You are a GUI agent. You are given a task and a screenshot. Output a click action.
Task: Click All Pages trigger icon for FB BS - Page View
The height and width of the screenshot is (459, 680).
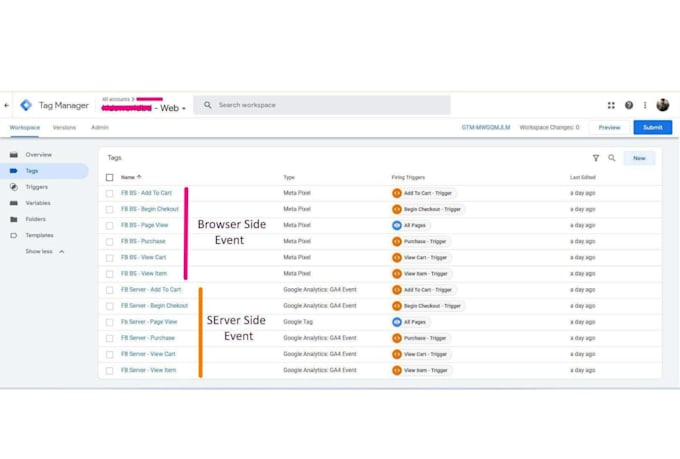tap(397, 225)
